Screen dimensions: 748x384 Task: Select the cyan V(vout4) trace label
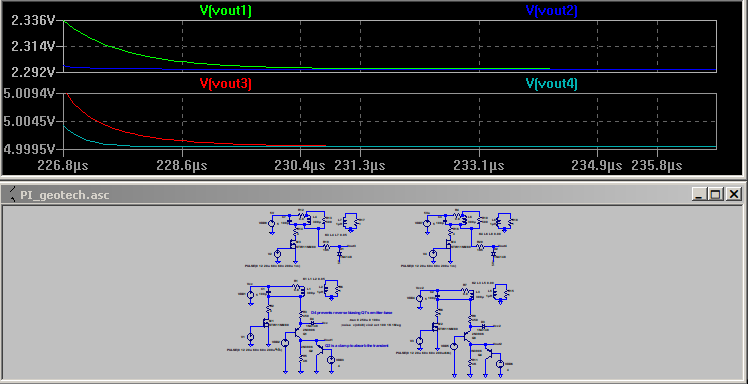pos(551,83)
